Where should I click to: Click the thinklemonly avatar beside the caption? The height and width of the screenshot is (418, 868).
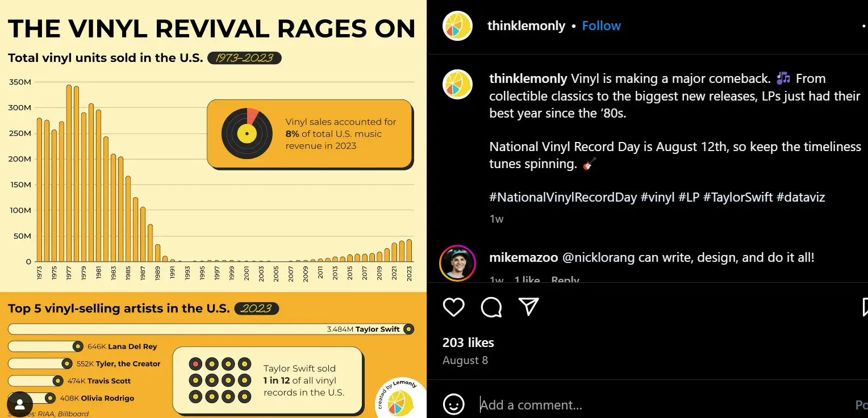tap(457, 84)
